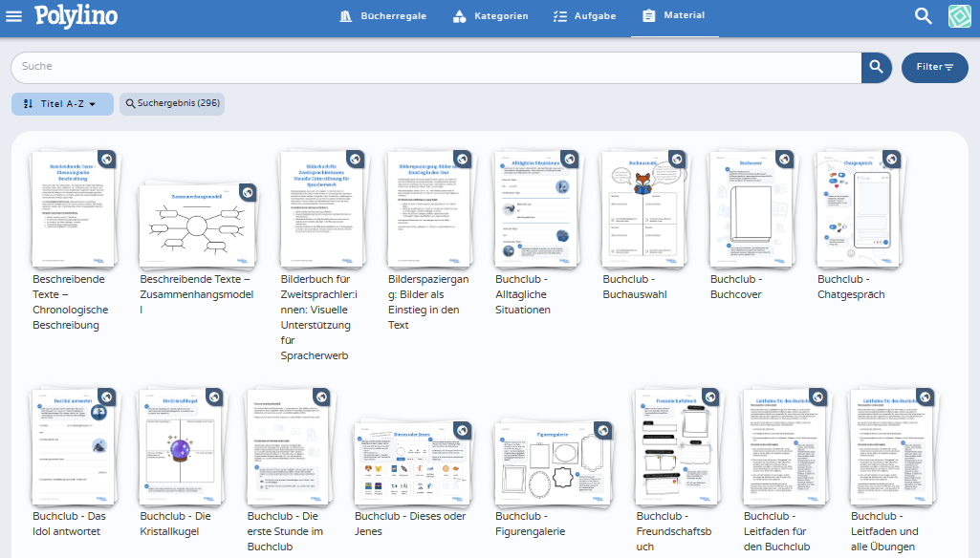Open Buchclub Die erste Stunde thumbnail
The height and width of the screenshot is (558, 980).
(289, 447)
